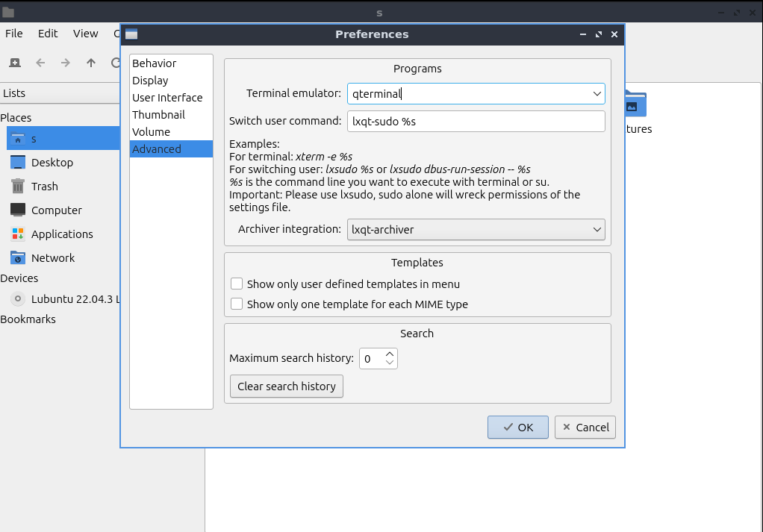Enable show only user defined templates
Screen dimensions: 763x532
[237, 284]
